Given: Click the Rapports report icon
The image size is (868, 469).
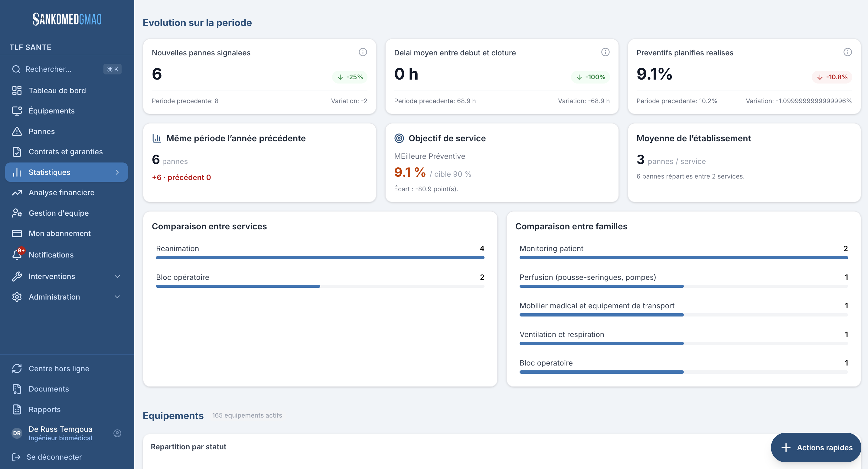Looking at the screenshot, I should tap(17, 409).
